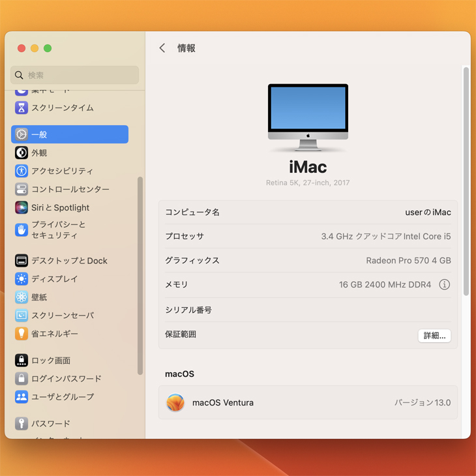Select 外観 label in sidebar
Screen dimensions: 476x476
(39, 153)
